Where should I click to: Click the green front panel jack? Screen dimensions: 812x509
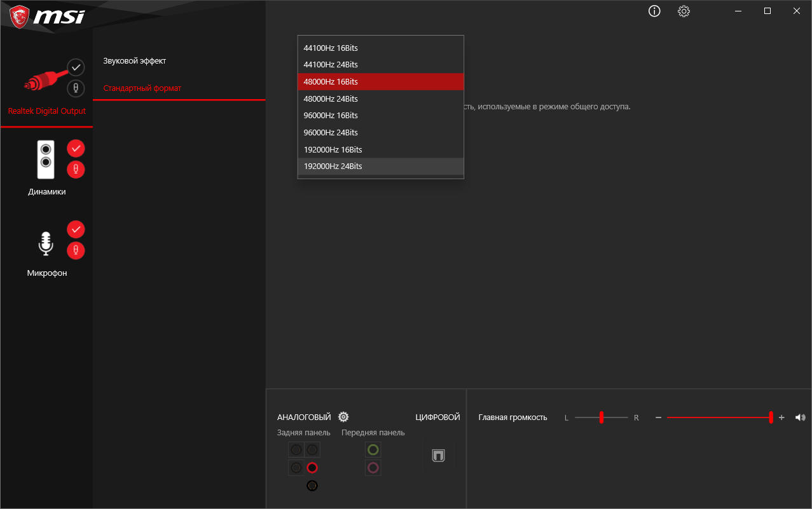pos(373,450)
